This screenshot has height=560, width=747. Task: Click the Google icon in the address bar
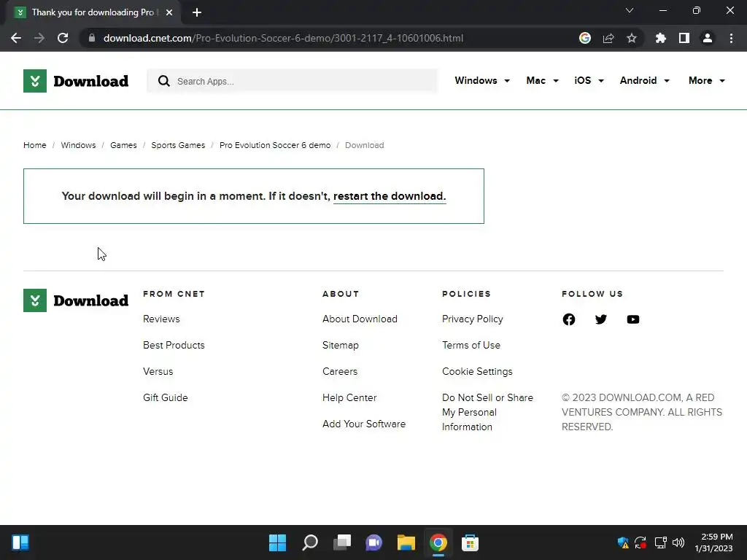(585, 38)
